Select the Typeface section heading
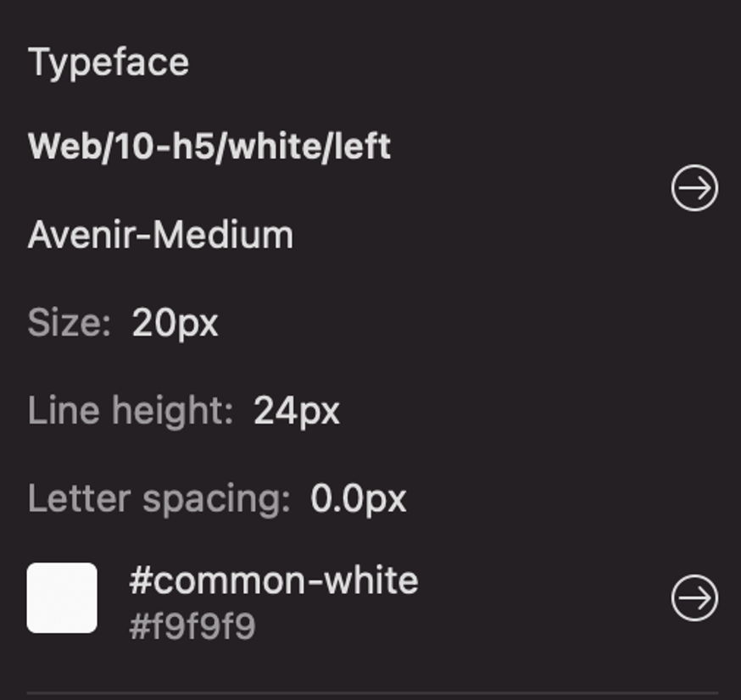 coord(109,63)
